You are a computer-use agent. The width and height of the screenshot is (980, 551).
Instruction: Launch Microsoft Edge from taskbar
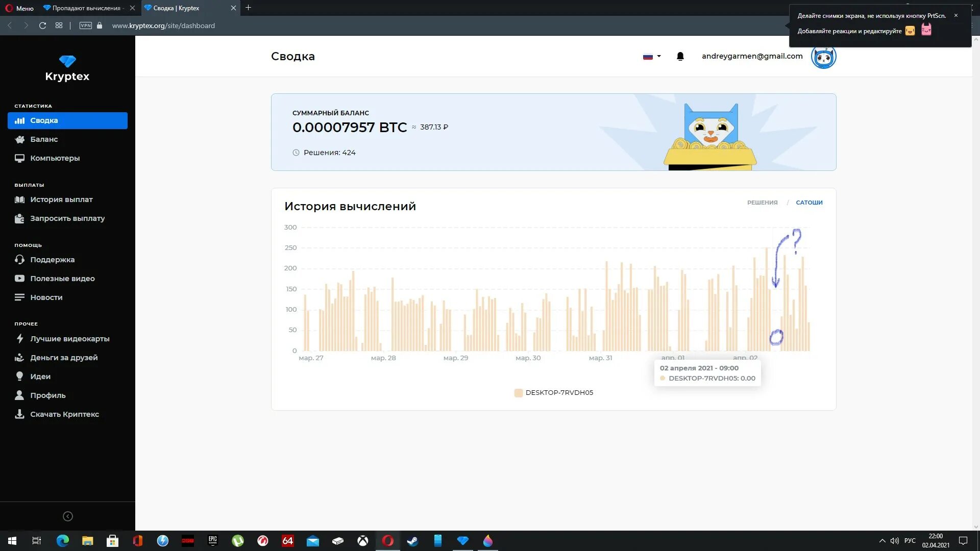pos(62,541)
